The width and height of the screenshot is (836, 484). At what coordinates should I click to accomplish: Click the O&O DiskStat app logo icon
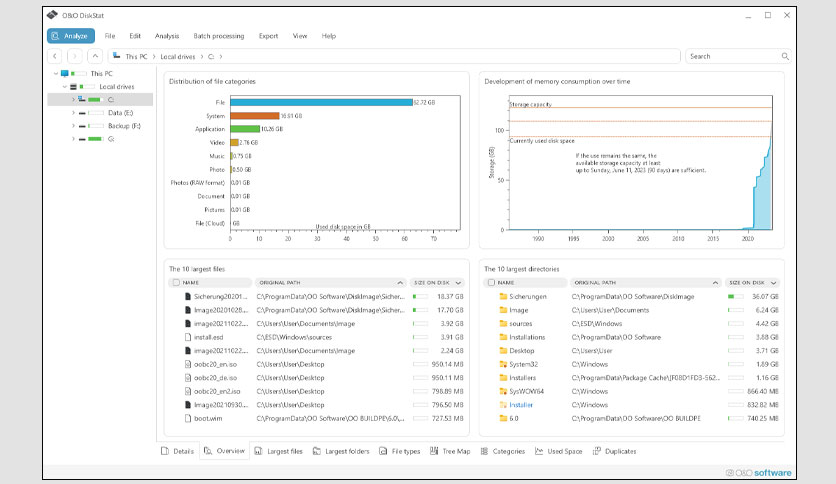52,15
